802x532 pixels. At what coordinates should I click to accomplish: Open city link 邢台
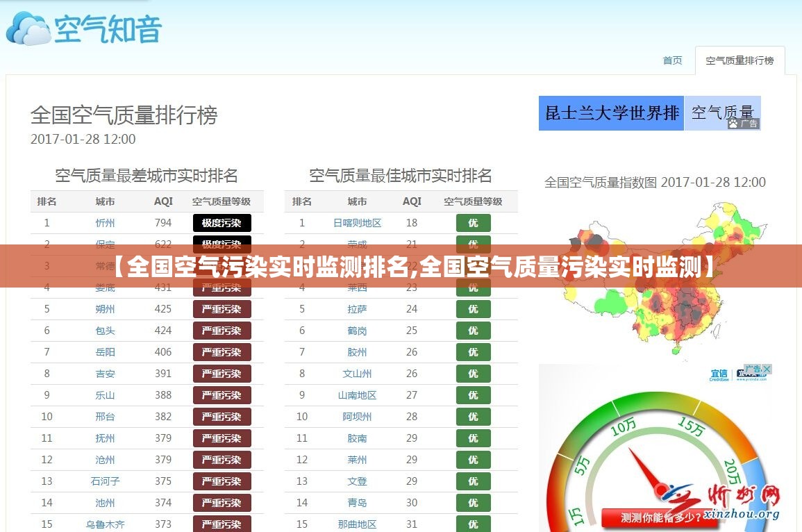click(x=105, y=417)
